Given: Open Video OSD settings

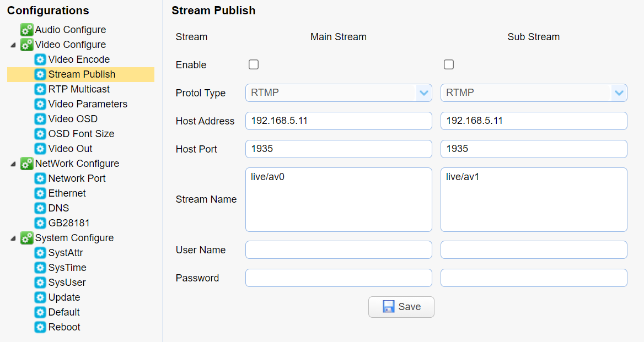Looking at the screenshot, I should coord(73,119).
